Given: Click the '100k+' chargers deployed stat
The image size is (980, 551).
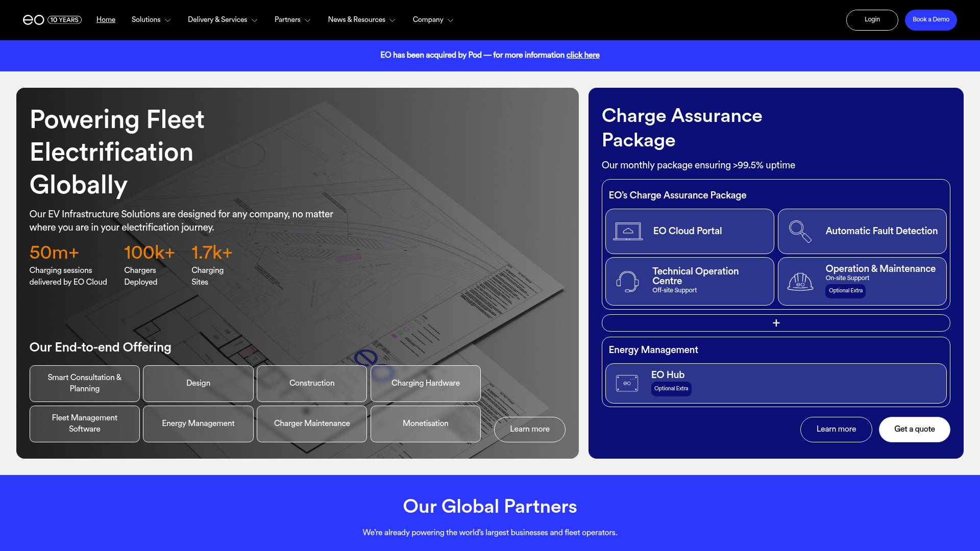Looking at the screenshot, I should (150, 253).
